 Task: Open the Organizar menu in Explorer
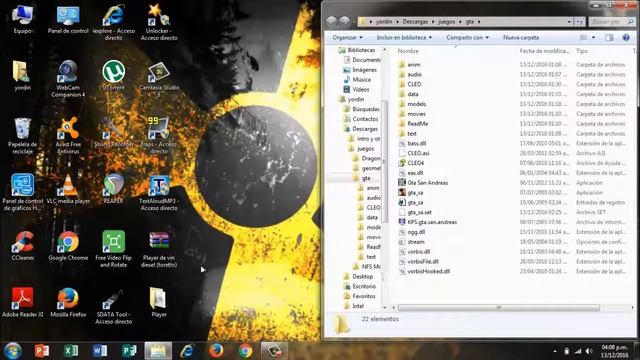[347, 38]
